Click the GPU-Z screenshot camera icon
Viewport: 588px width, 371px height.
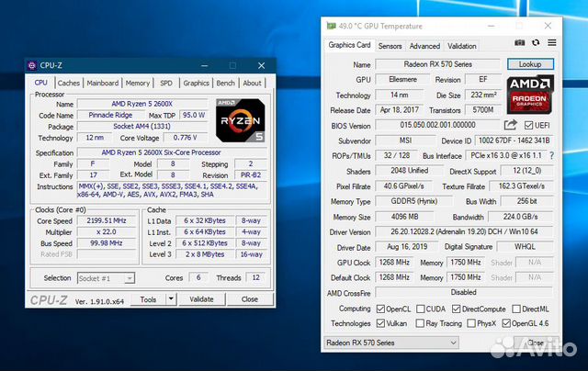519,43
